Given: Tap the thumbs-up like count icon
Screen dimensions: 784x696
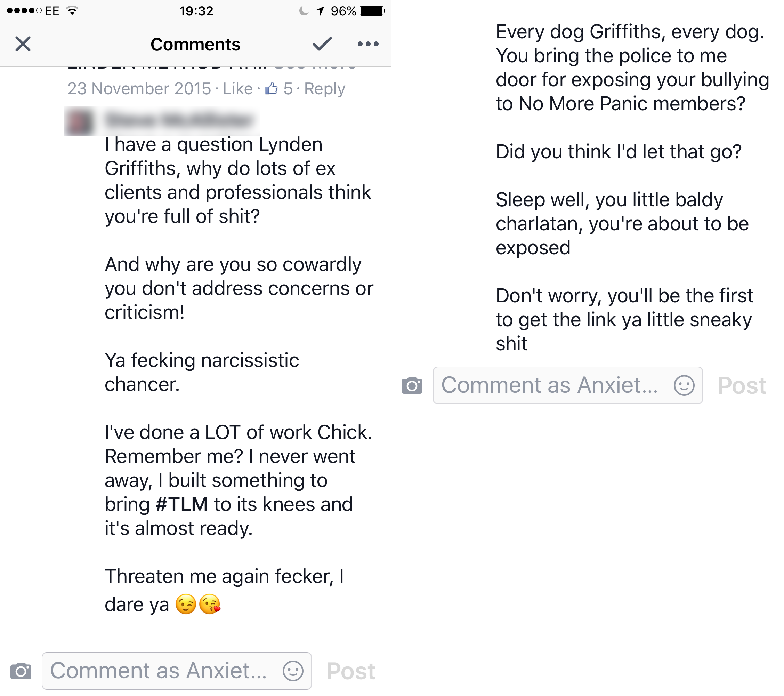Looking at the screenshot, I should tap(272, 89).
